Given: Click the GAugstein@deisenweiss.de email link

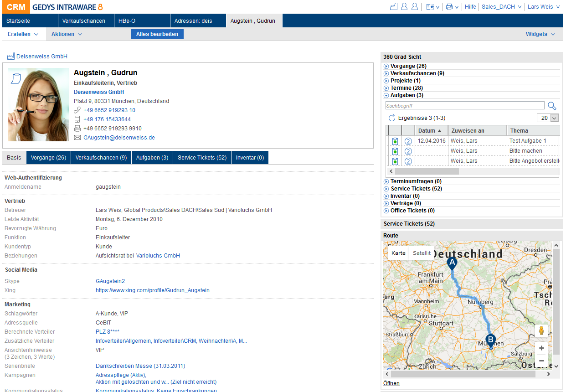Looking at the screenshot, I should [119, 138].
